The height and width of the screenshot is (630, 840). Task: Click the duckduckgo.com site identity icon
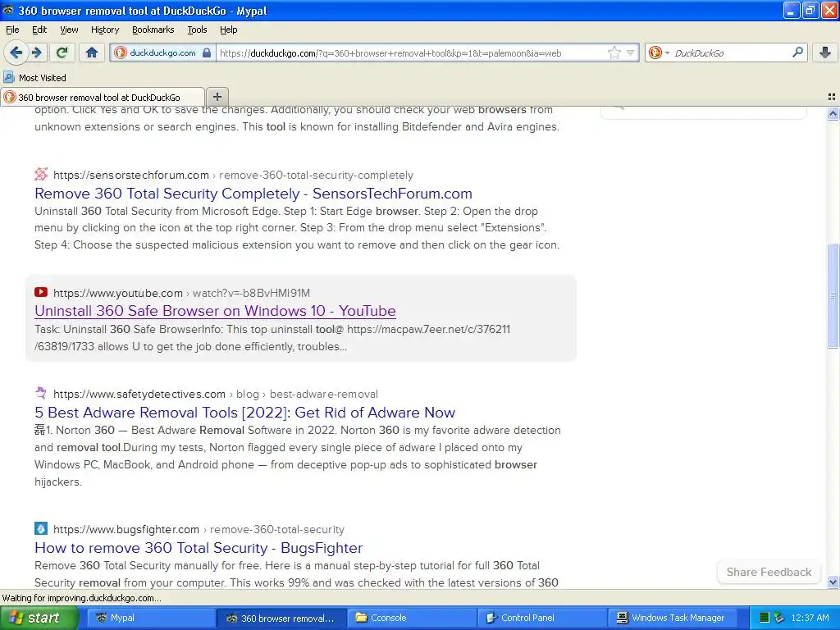pos(121,52)
